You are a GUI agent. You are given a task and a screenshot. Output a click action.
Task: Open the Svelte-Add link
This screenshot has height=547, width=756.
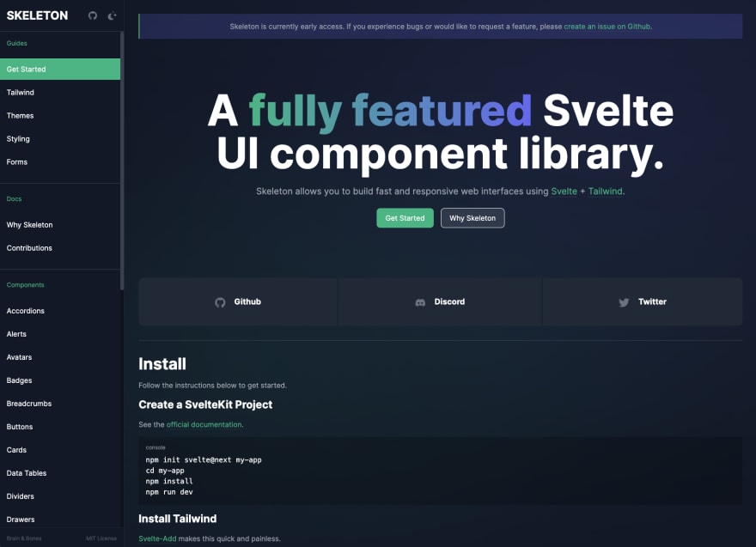click(x=157, y=538)
